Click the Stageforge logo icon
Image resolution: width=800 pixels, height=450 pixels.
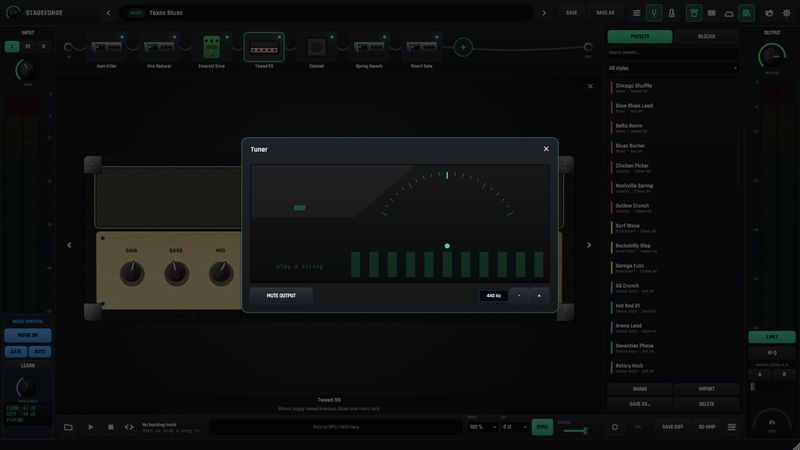(x=13, y=13)
